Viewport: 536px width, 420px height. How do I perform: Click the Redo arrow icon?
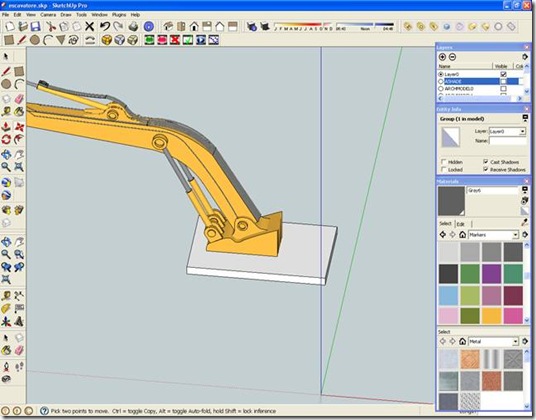(118, 26)
